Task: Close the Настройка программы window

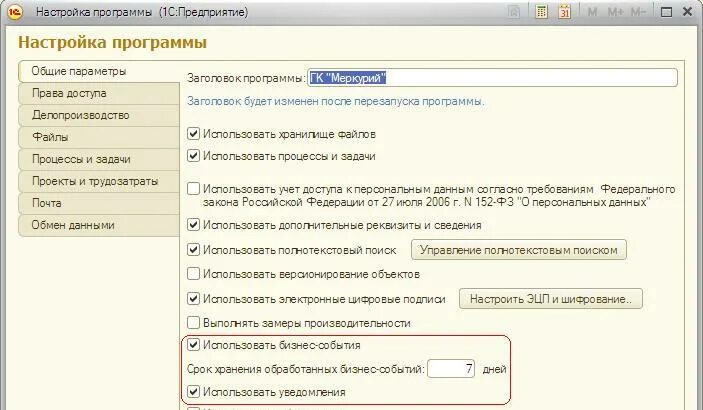Action: (687, 12)
